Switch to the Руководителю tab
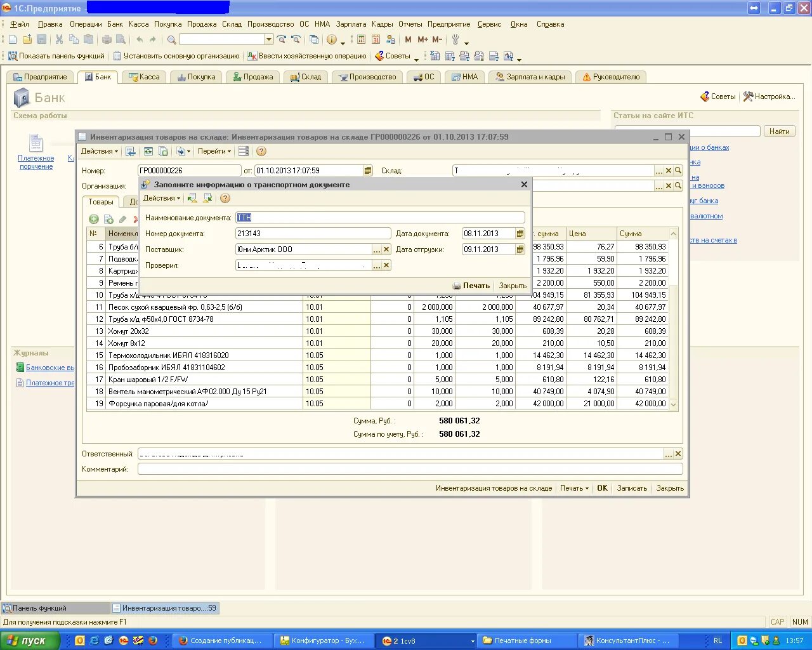 612,77
